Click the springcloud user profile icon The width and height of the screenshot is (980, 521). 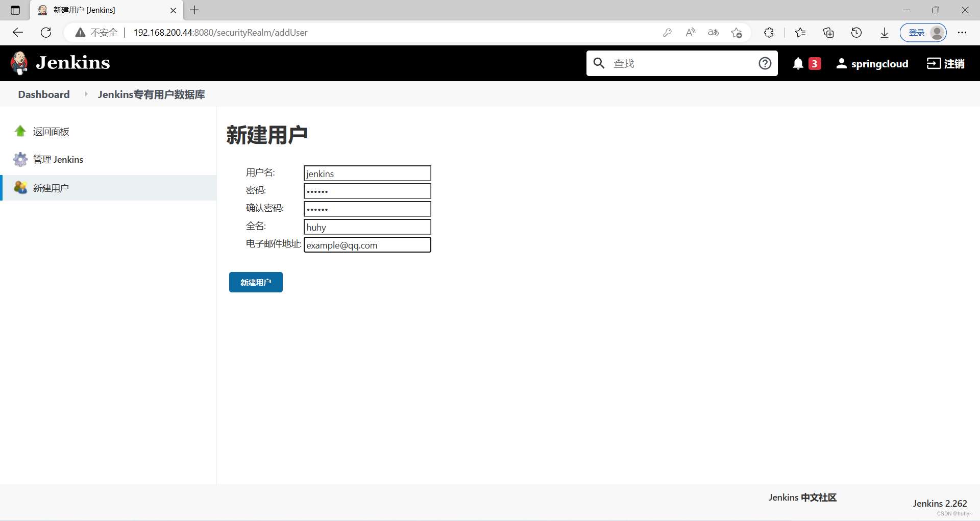pyautogui.click(x=842, y=63)
